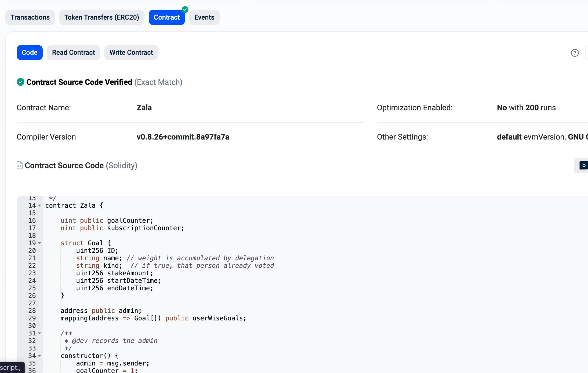Collapse the comment block fold arrow at line 31
The width and height of the screenshot is (588, 373).
coord(39,333)
